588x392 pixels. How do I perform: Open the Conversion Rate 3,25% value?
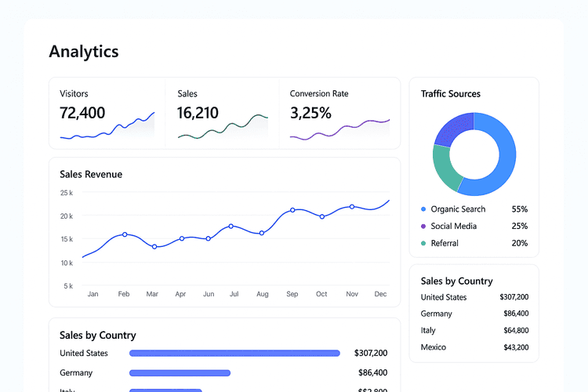point(310,113)
